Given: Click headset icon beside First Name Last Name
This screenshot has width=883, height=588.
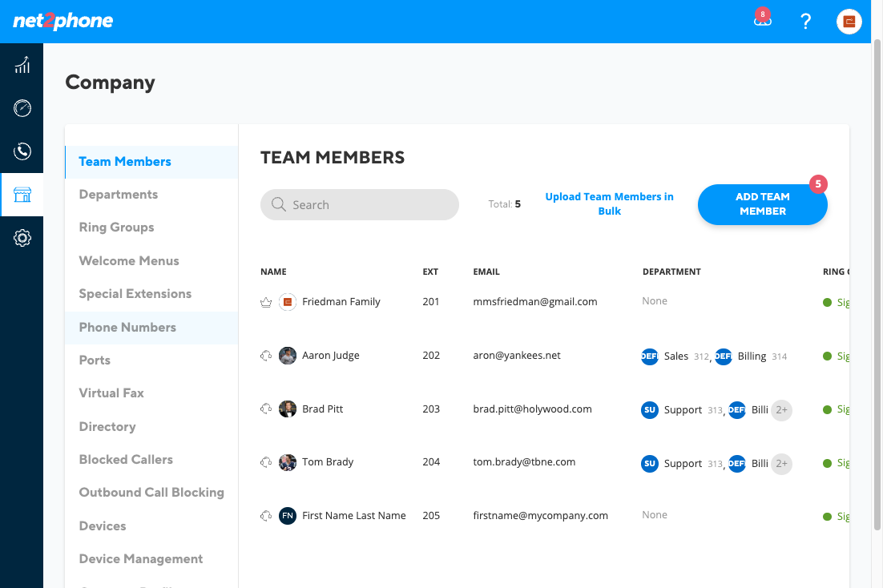Looking at the screenshot, I should click(x=266, y=516).
